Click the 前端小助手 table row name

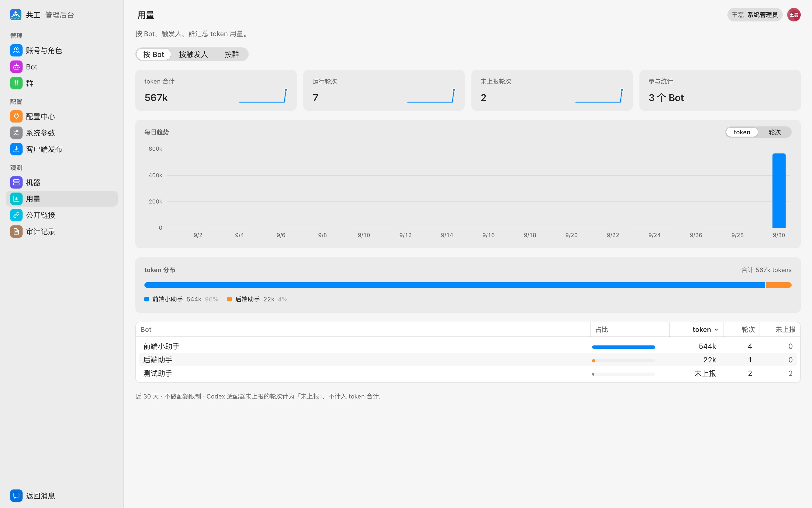(161, 346)
